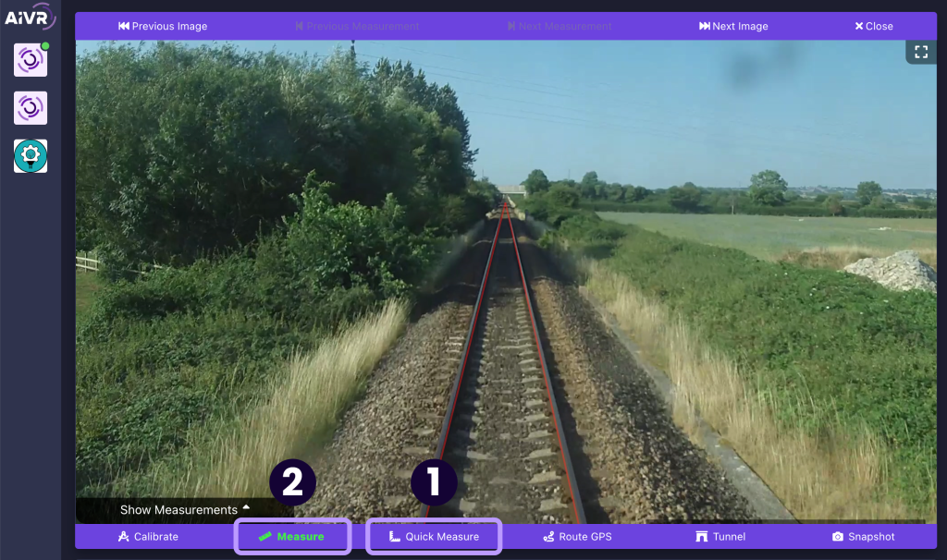Open the first sidebar swirl icon with green dot
The width and height of the screenshot is (947, 560).
(x=31, y=60)
